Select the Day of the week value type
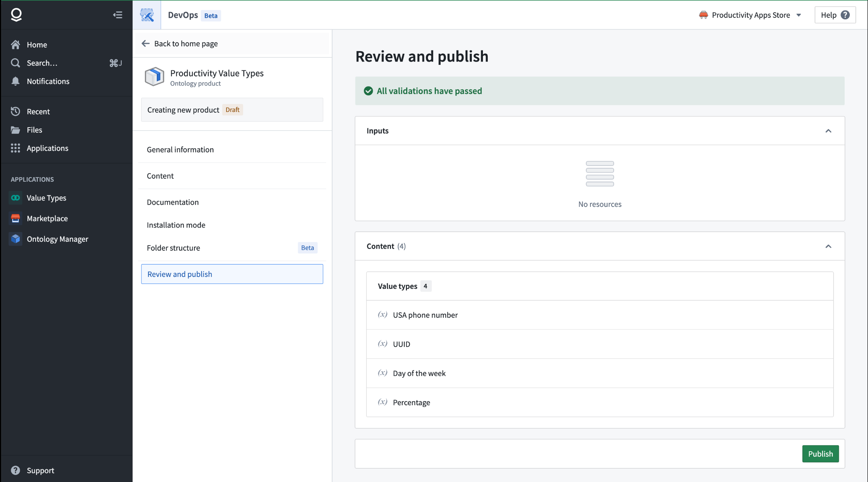Image resolution: width=868 pixels, height=482 pixels. pos(419,373)
